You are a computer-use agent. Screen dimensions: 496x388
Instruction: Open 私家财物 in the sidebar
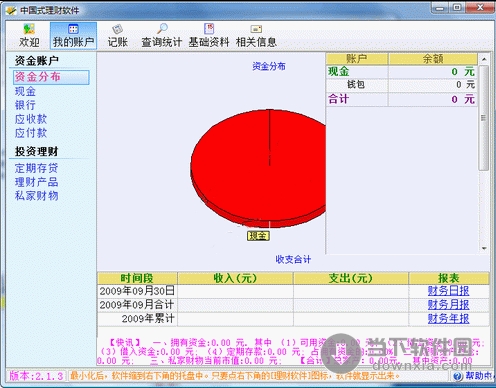tap(36, 196)
